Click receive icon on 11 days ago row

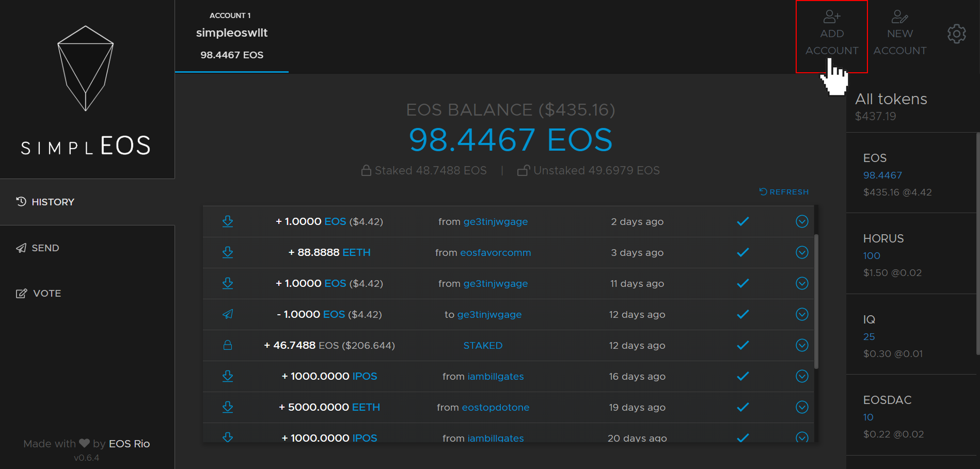228,283
